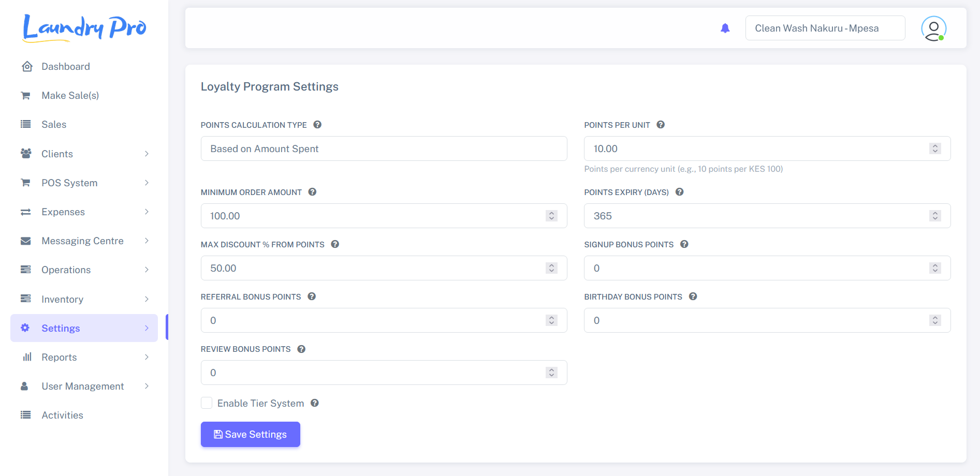
Task: Focus the Max Discount field showing 50.00
Action: click(x=384, y=268)
